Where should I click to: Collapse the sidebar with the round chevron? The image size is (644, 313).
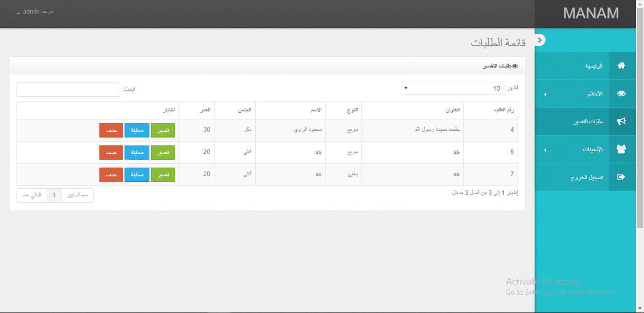541,39
